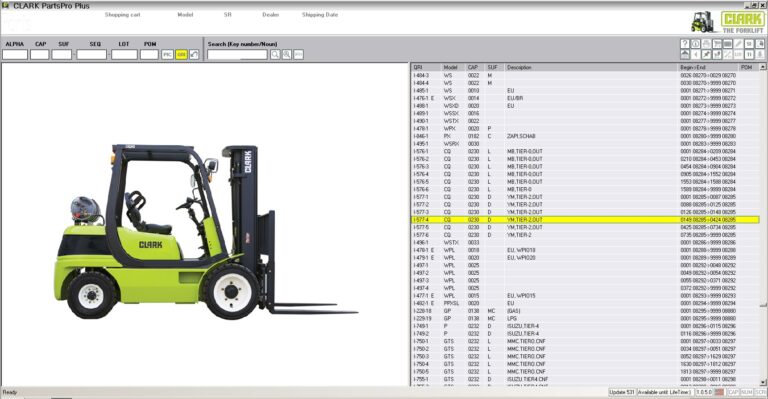Select row I-577-6 CQ YM,TIER-2
This screenshot has width=768, height=399.
585,235
